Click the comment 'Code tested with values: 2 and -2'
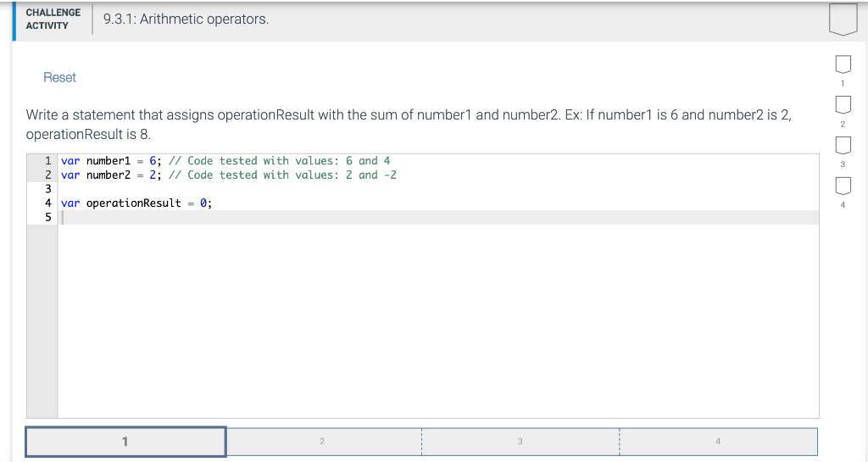868x462 pixels. (x=283, y=175)
